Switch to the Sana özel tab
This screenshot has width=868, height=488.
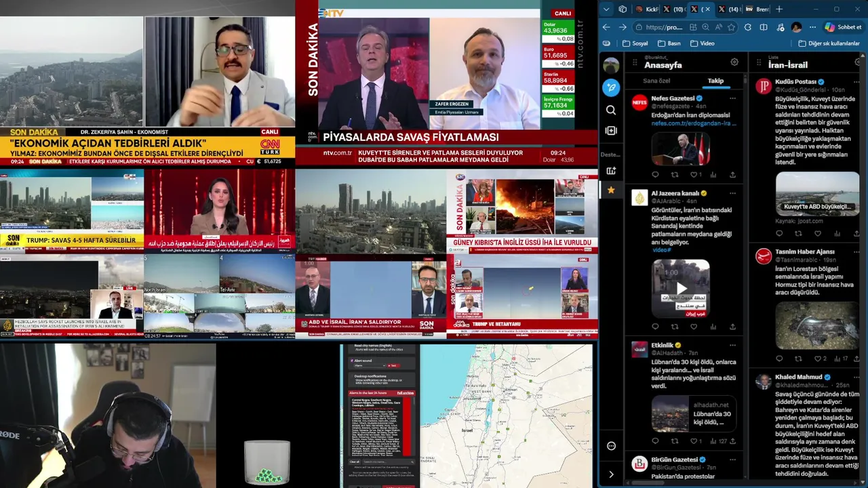coord(656,81)
